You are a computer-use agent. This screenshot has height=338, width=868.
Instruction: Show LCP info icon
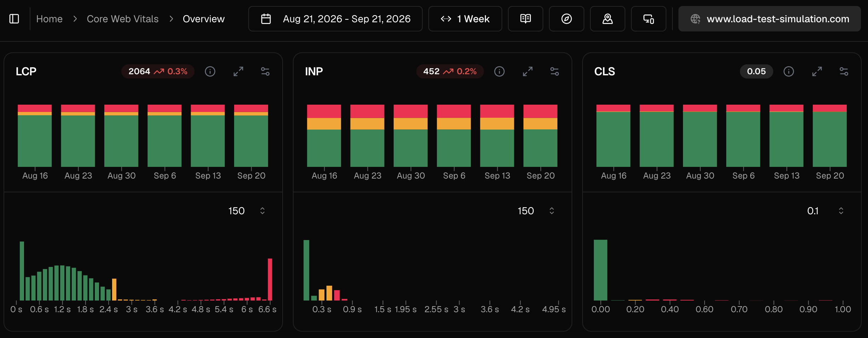click(x=210, y=71)
